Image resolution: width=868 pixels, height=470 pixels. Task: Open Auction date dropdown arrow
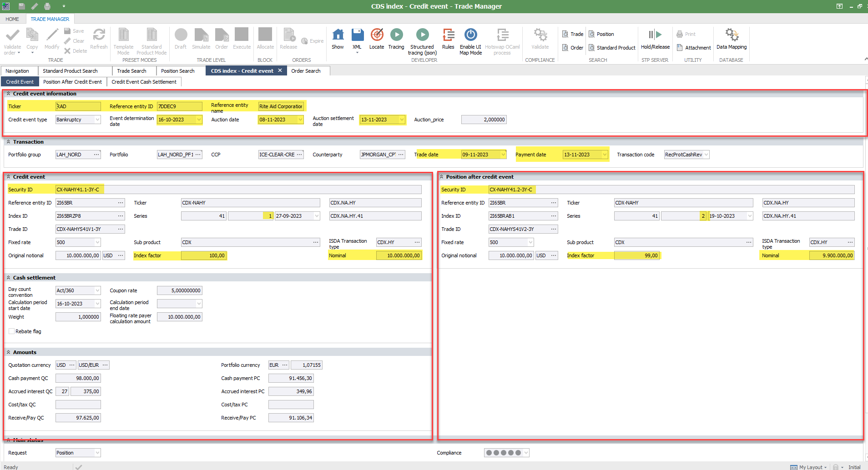point(300,120)
